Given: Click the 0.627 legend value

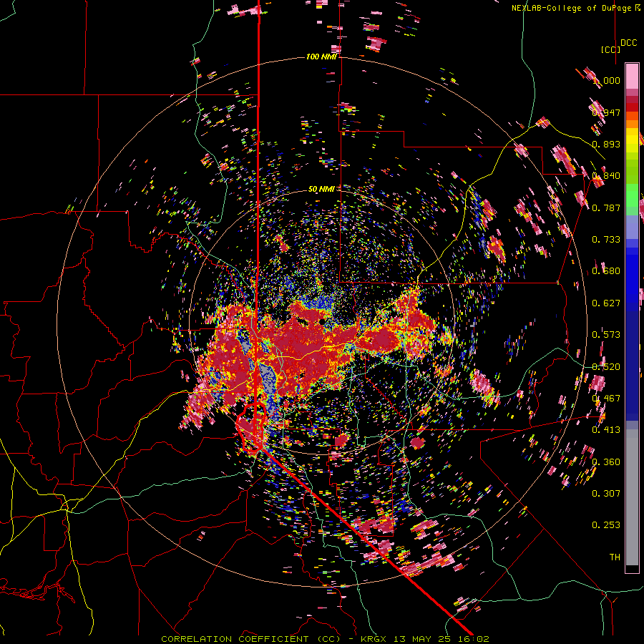Looking at the screenshot, I should click(606, 303).
